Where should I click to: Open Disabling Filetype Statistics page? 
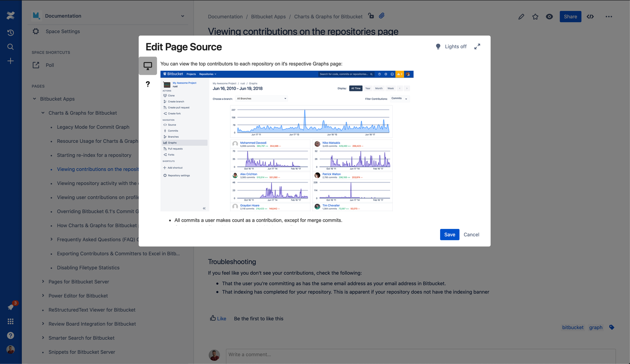pyautogui.click(x=88, y=268)
